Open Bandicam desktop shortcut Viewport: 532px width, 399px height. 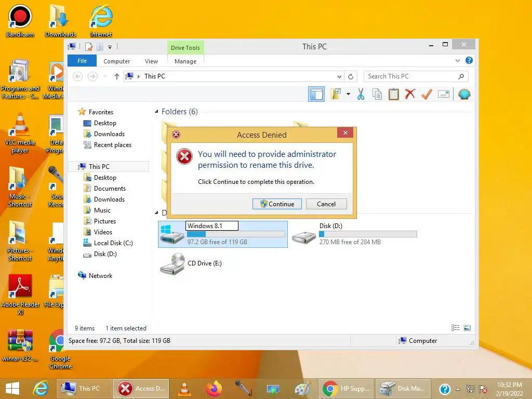(x=20, y=21)
